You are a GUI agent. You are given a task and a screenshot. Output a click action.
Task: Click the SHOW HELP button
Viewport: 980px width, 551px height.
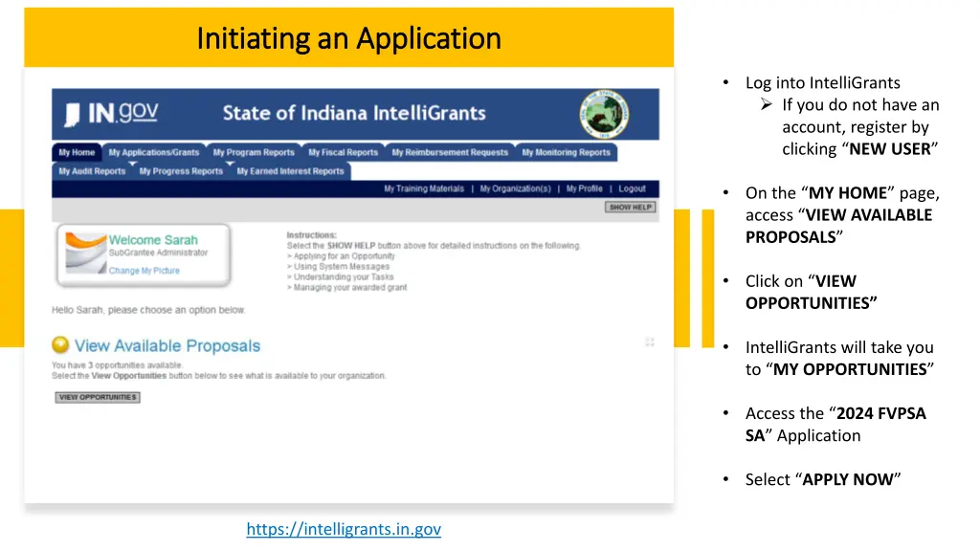pos(630,207)
